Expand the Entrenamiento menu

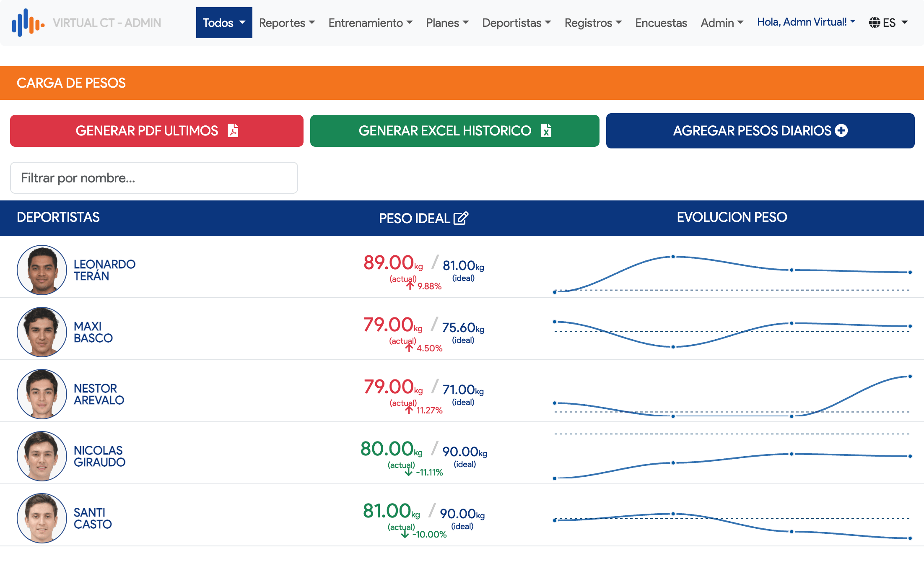click(x=370, y=23)
